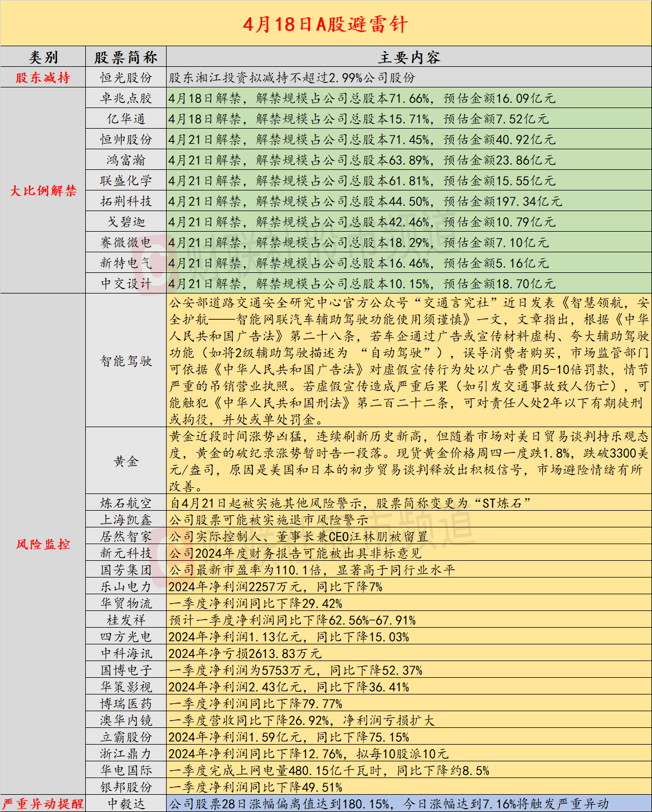This screenshot has width=652, height=812.
Task: Select 浙江鼎力 net profit content cell
Action: [x=408, y=754]
